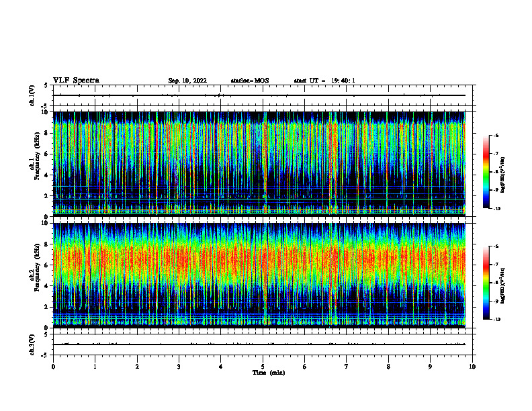The image size is (532, 411).
Task: Click the ch.2 colorbar label 'log(PSD)(V²/Hz)'
Action: point(503,286)
